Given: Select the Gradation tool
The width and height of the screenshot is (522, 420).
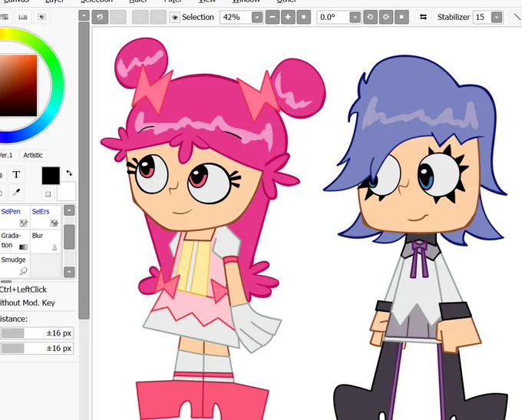Looking at the screenshot, I should pyautogui.click(x=15, y=241).
